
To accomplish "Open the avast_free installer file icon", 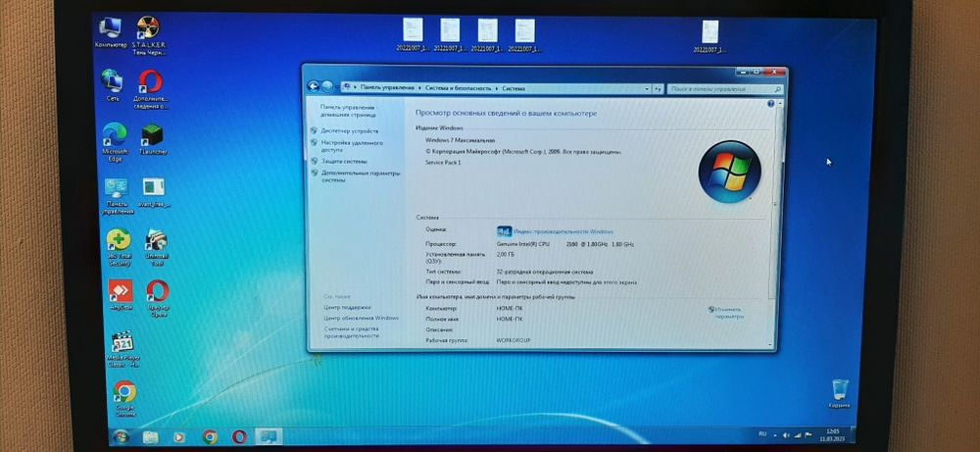I will (154, 192).
